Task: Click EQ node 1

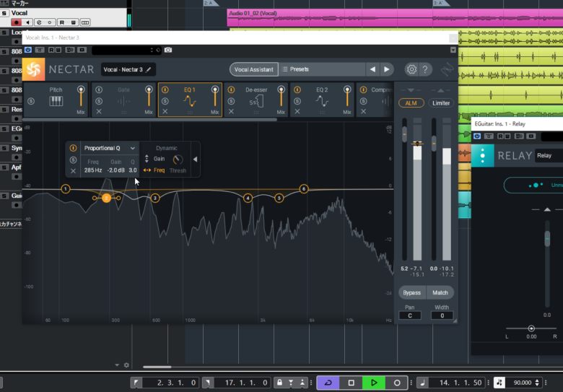Action: (66, 189)
